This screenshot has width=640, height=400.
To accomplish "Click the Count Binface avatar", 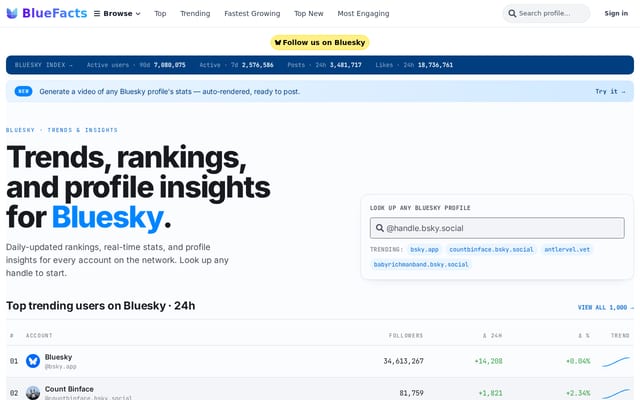I will pyautogui.click(x=33, y=393).
